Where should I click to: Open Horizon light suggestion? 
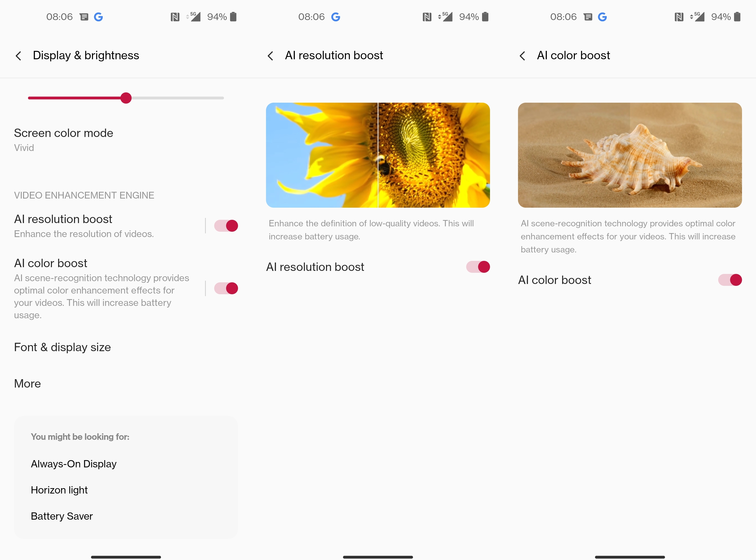coord(59,490)
